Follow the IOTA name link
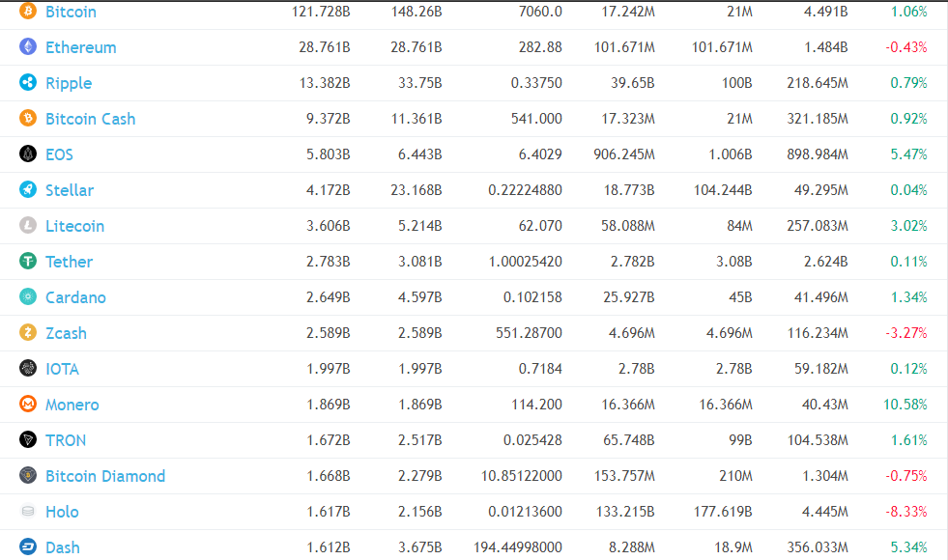The height and width of the screenshot is (560, 948). pyautogui.click(x=62, y=369)
